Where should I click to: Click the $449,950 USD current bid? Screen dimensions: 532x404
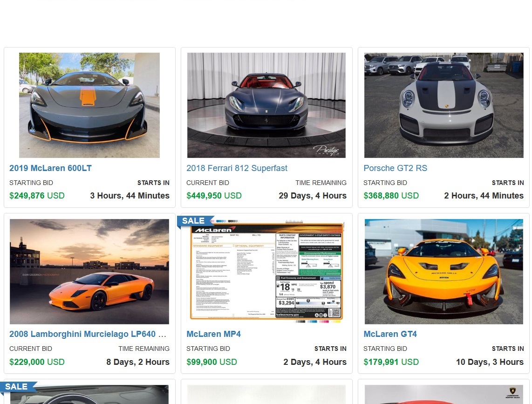[214, 196]
